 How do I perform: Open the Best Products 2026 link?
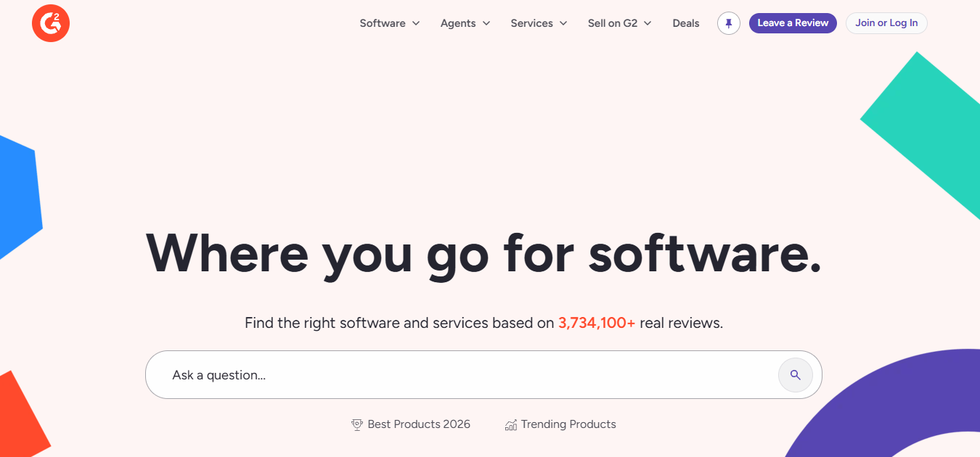(419, 424)
